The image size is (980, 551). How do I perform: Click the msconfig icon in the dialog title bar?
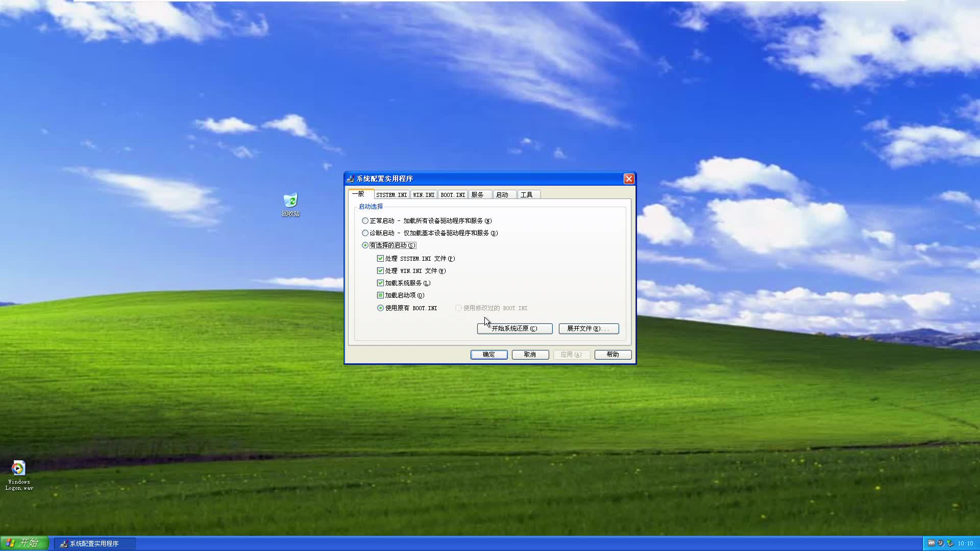[x=351, y=179]
